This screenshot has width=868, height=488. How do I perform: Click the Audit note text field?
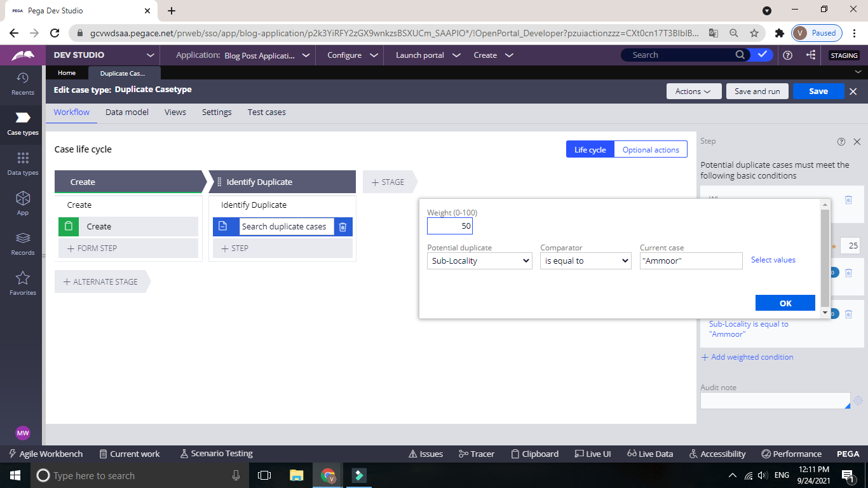pos(775,400)
